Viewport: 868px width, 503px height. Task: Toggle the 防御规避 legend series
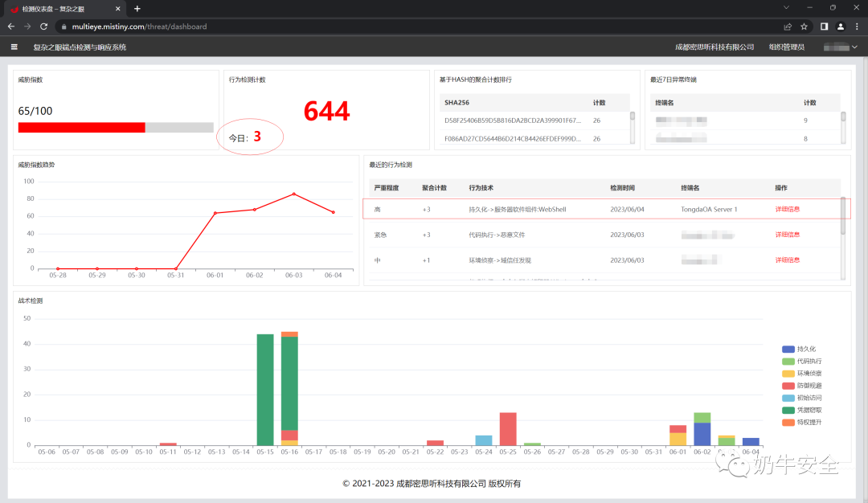click(801, 386)
